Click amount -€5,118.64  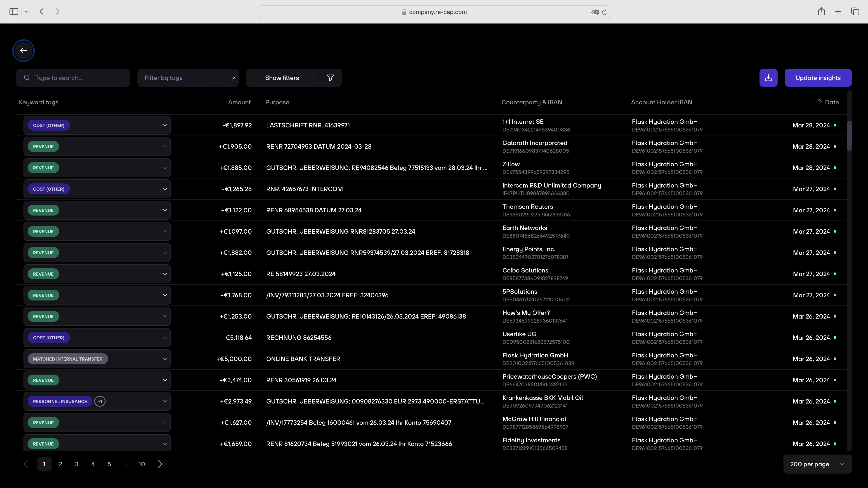(x=237, y=338)
